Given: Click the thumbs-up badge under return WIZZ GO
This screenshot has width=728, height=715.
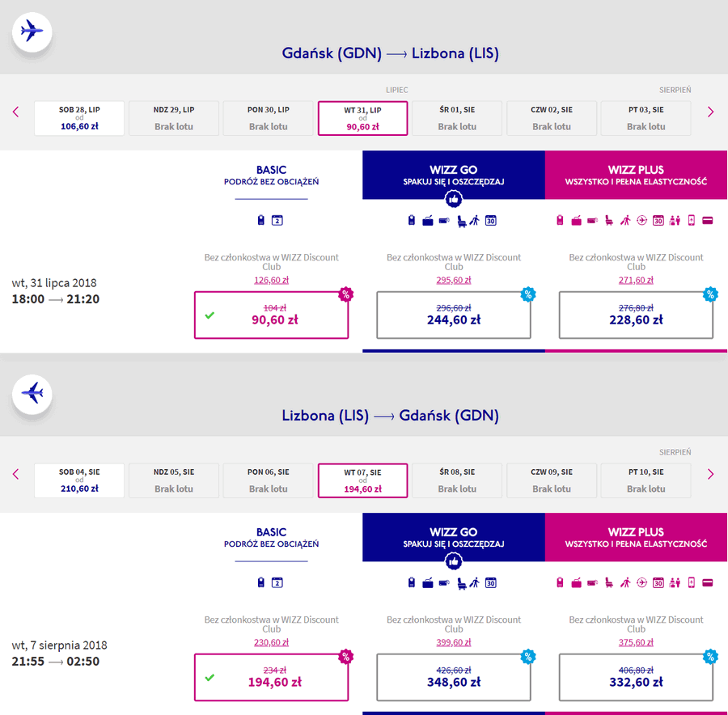Looking at the screenshot, I should (x=454, y=561).
